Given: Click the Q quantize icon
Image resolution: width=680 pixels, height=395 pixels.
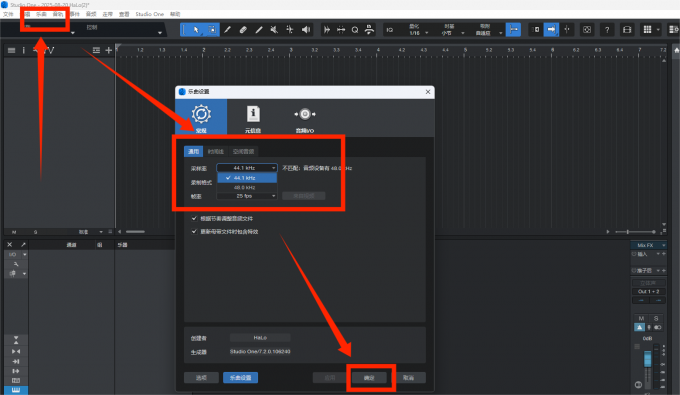Looking at the screenshot, I should [355, 29].
